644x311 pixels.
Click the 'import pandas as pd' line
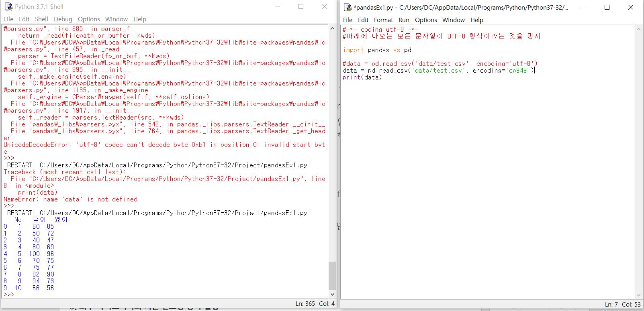pos(377,50)
